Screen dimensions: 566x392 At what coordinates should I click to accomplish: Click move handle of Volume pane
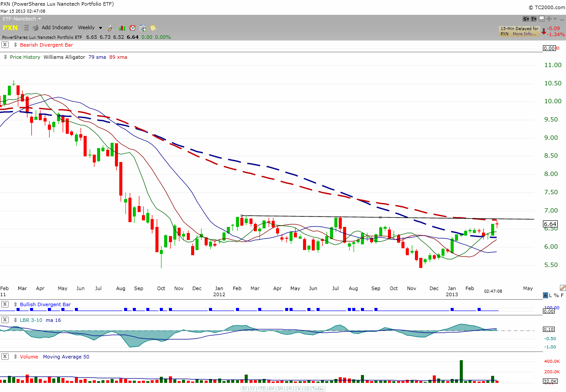click(16, 357)
